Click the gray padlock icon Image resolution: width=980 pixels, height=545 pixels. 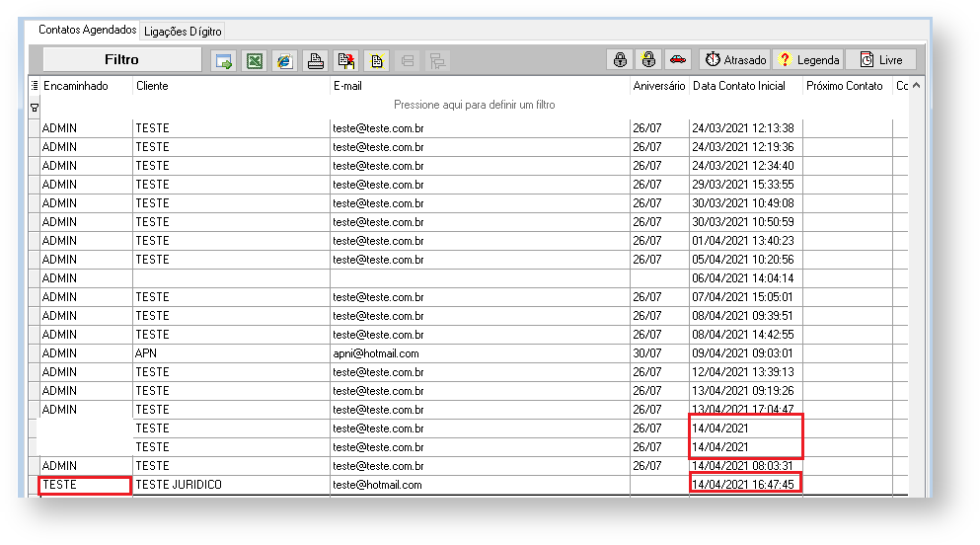click(x=620, y=60)
